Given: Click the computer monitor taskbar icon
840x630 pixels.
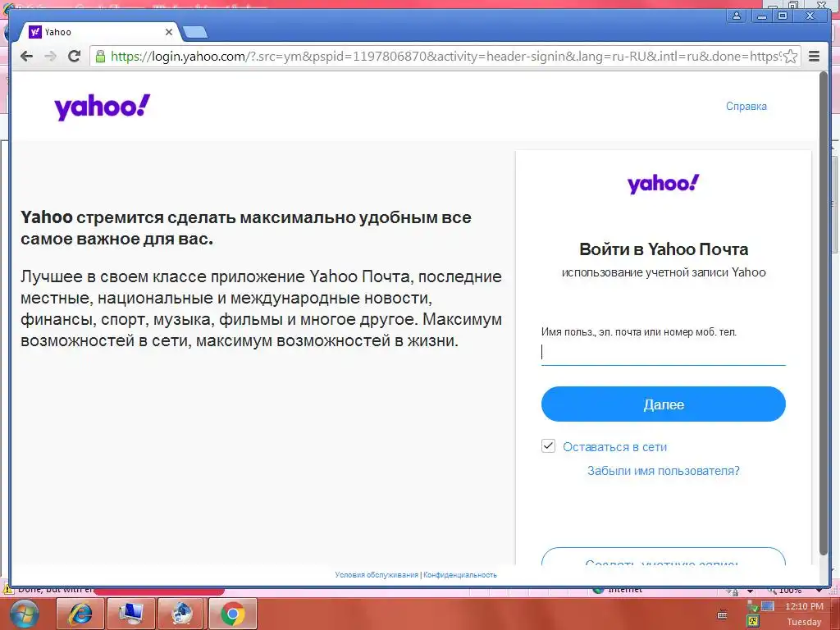Looking at the screenshot, I should point(130,614).
